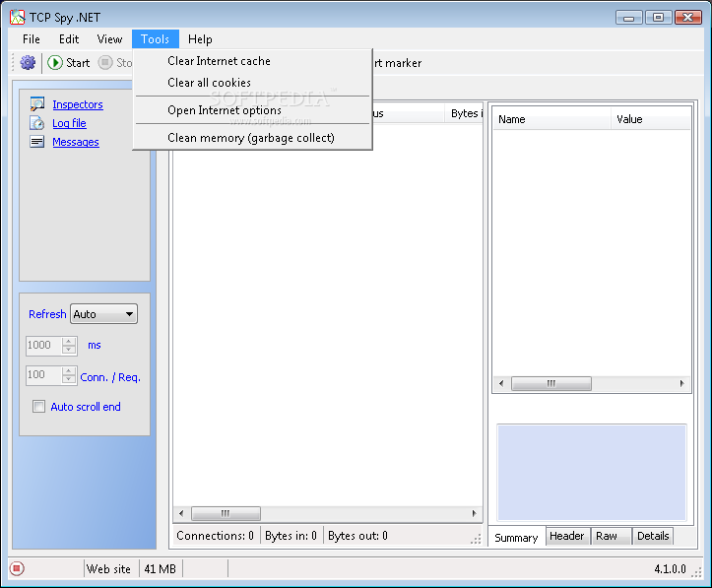Click the 41 MB memory status text
This screenshot has width=712, height=588.
tap(160, 569)
